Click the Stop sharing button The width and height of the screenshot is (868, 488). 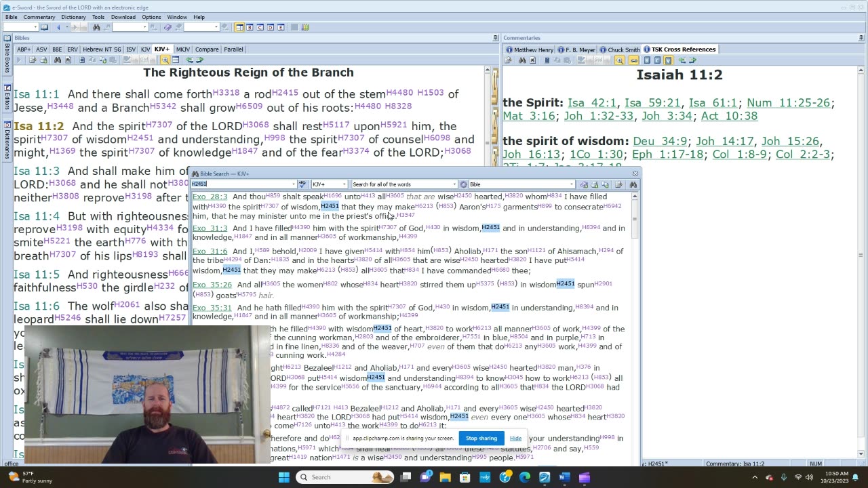[x=481, y=438]
